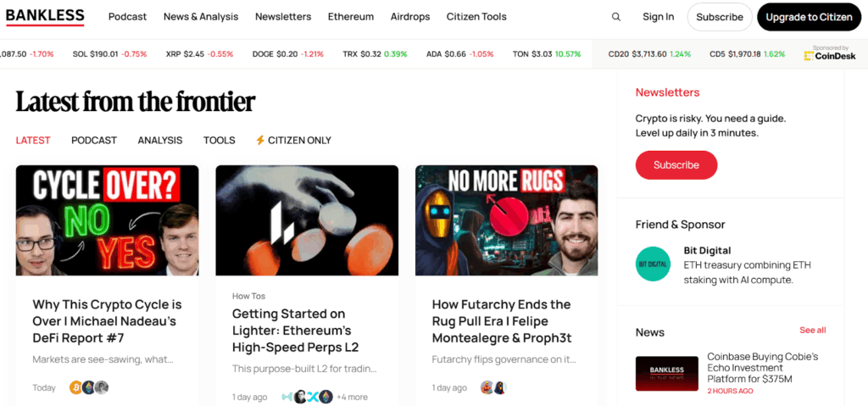The image size is (868, 406).
Task: Open the News See all link
Action: click(813, 330)
